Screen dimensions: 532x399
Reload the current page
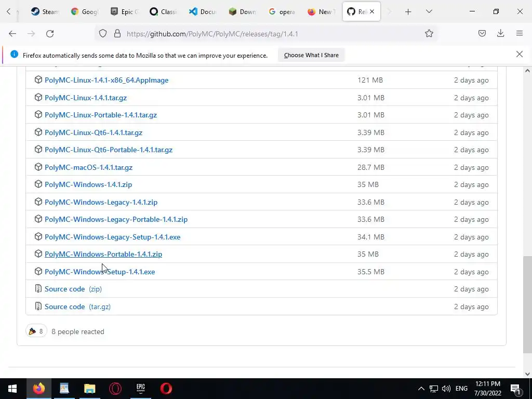tap(50, 34)
